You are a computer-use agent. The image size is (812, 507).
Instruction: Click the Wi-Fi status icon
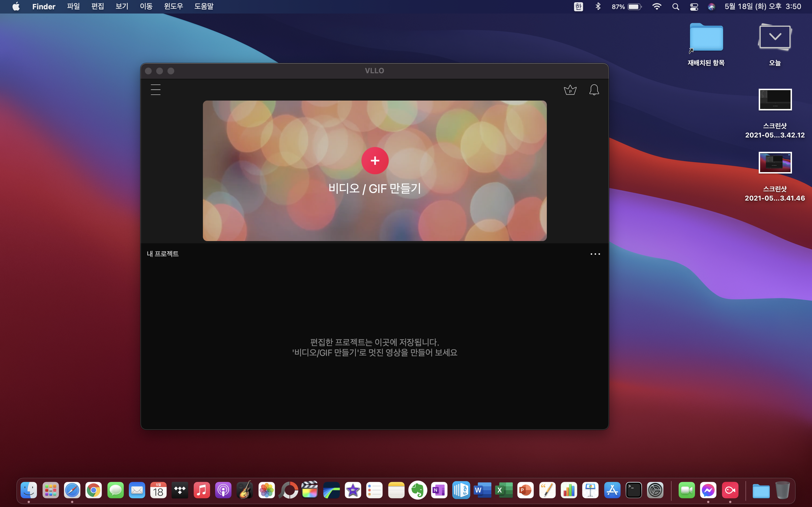coord(657,6)
